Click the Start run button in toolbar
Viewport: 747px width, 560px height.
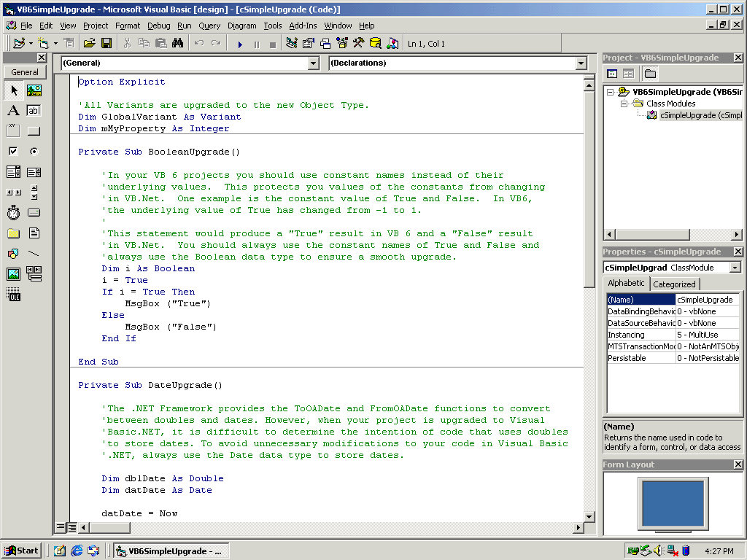pyautogui.click(x=240, y=44)
